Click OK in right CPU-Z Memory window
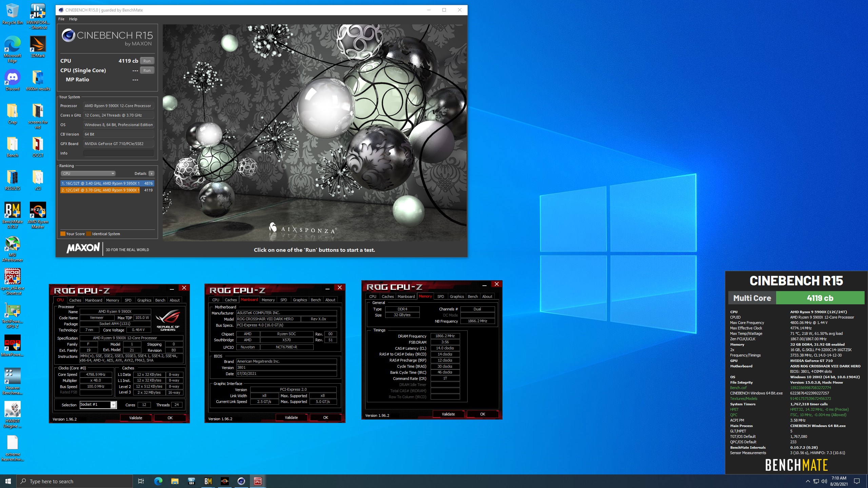 point(482,414)
